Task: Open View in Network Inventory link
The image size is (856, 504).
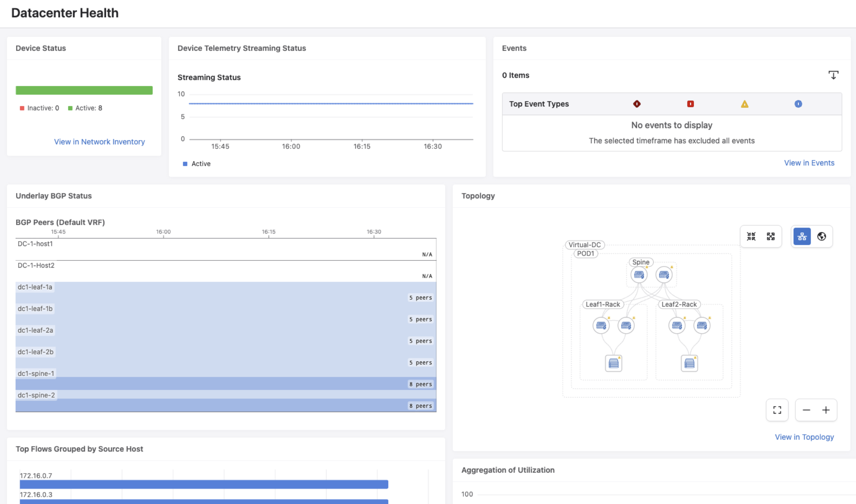Action: pyautogui.click(x=99, y=142)
